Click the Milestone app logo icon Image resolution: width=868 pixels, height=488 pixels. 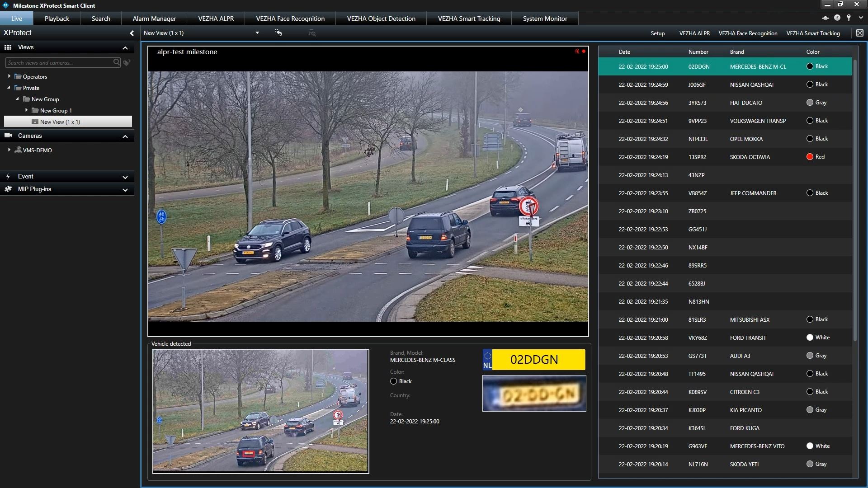pyautogui.click(x=6, y=5)
